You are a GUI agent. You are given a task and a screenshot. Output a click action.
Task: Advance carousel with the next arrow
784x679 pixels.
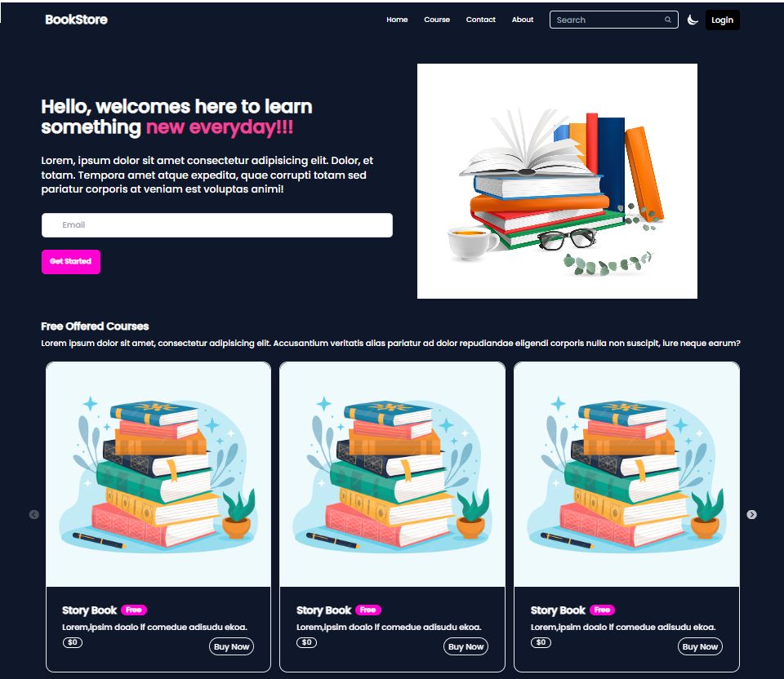(751, 515)
